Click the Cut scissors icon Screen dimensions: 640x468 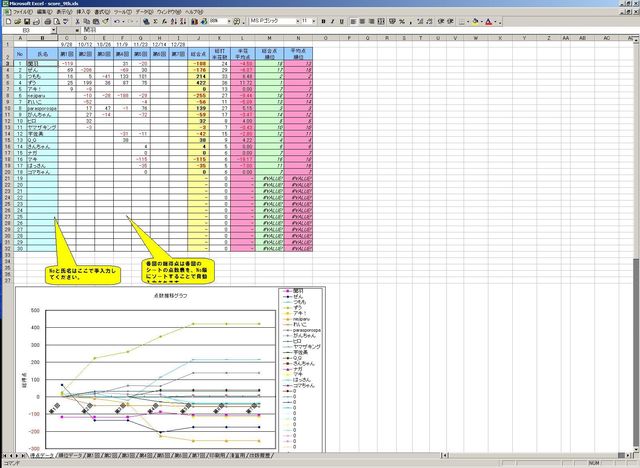tap(78, 21)
